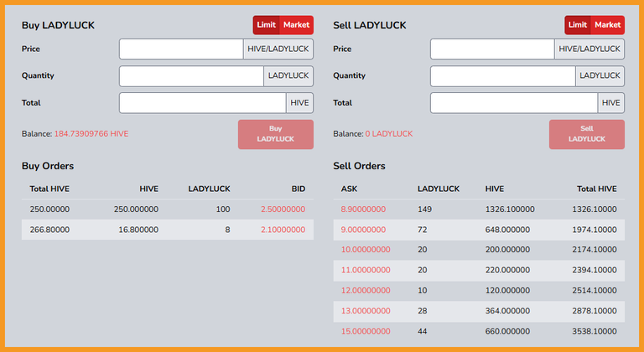644x352 pixels.
Task: Click HIVE column header in Sell Orders
Action: pos(495,189)
